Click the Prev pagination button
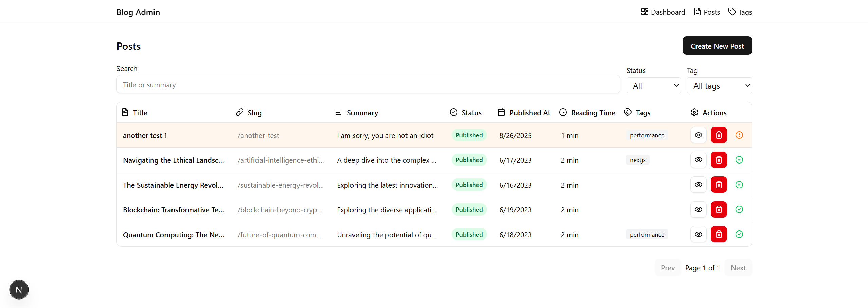Image resolution: width=868 pixels, height=308 pixels. coord(667,268)
